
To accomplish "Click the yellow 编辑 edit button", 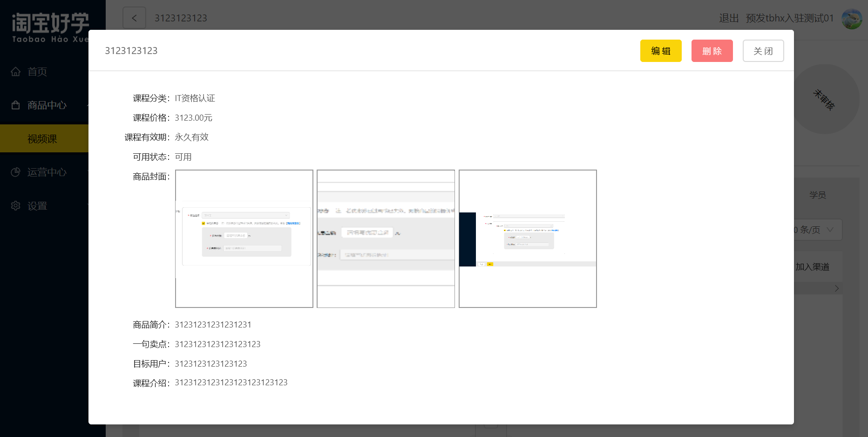I will tap(661, 51).
